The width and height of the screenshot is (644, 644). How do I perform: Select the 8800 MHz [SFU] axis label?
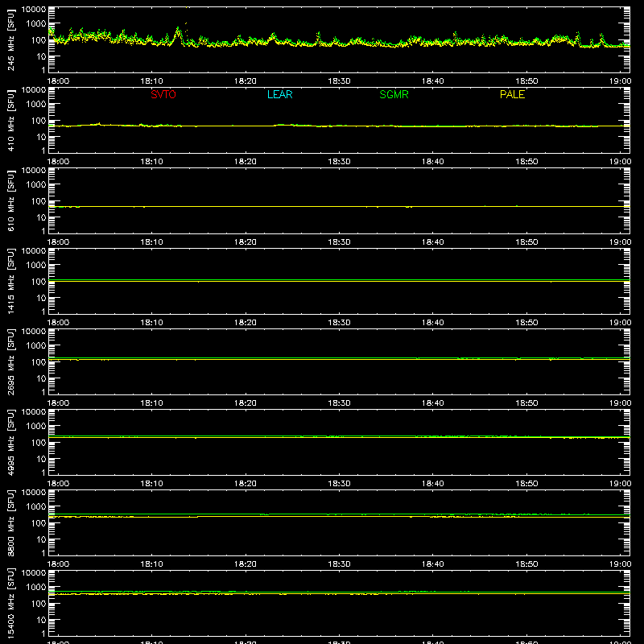(11, 522)
